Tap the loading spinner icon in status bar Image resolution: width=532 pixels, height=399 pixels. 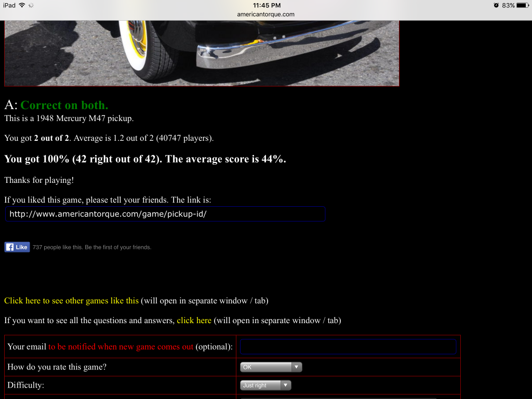click(x=31, y=5)
